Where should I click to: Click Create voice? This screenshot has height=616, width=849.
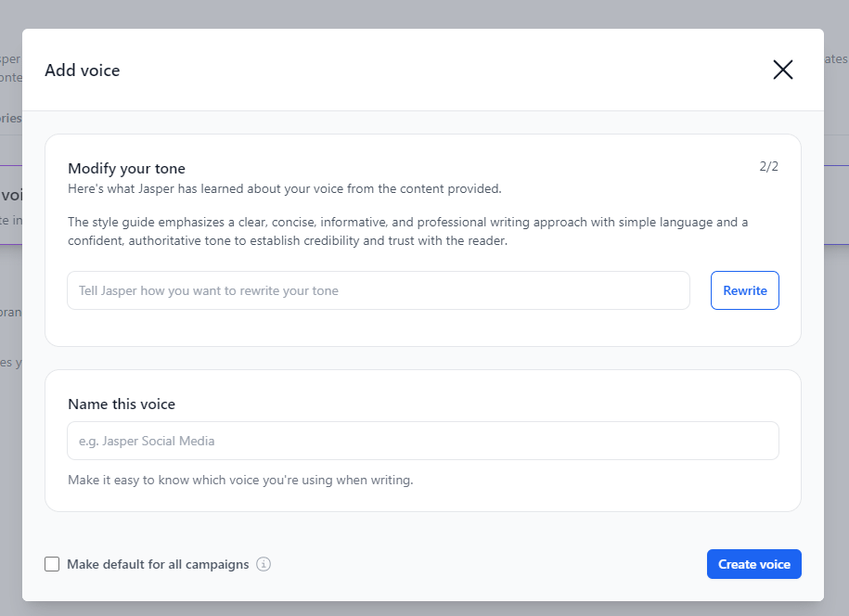[x=753, y=563]
